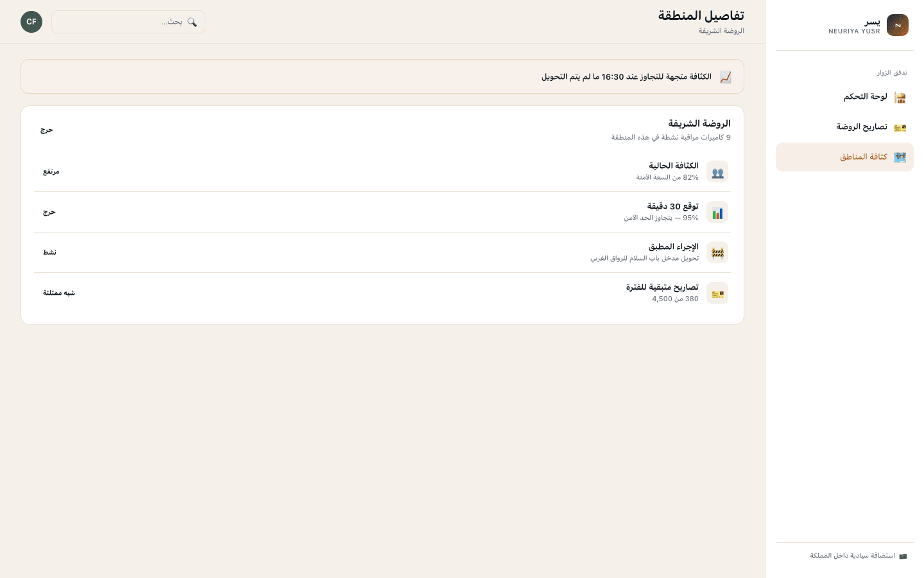This screenshot has height=578, width=924.
Task: Click the مرتفع status badge
Action: click(51, 171)
